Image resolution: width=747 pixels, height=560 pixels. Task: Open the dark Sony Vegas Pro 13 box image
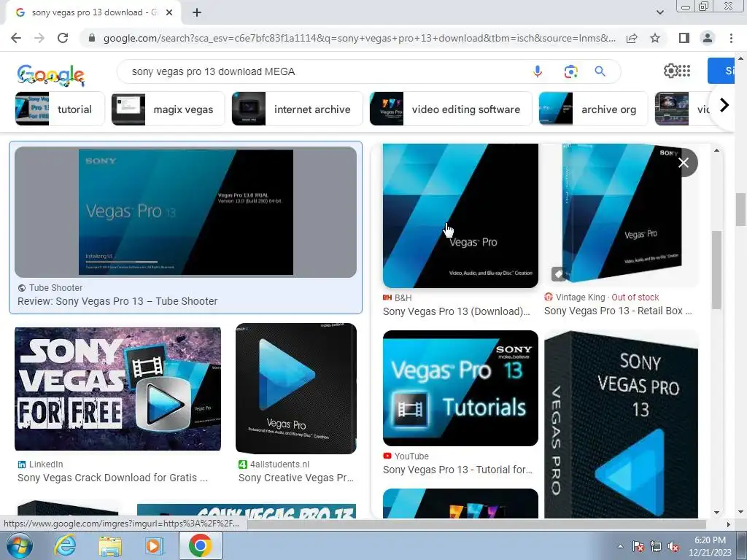click(621, 425)
